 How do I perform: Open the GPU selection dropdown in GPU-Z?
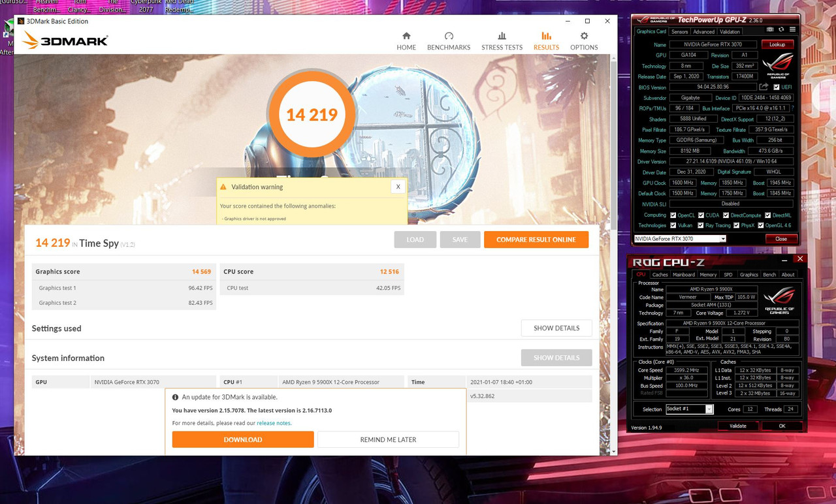pos(680,239)
